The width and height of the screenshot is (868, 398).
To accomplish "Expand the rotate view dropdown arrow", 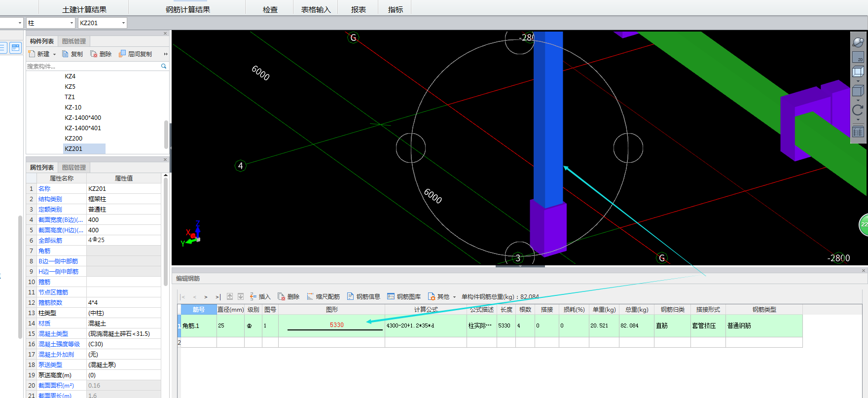I will point(858,119).
